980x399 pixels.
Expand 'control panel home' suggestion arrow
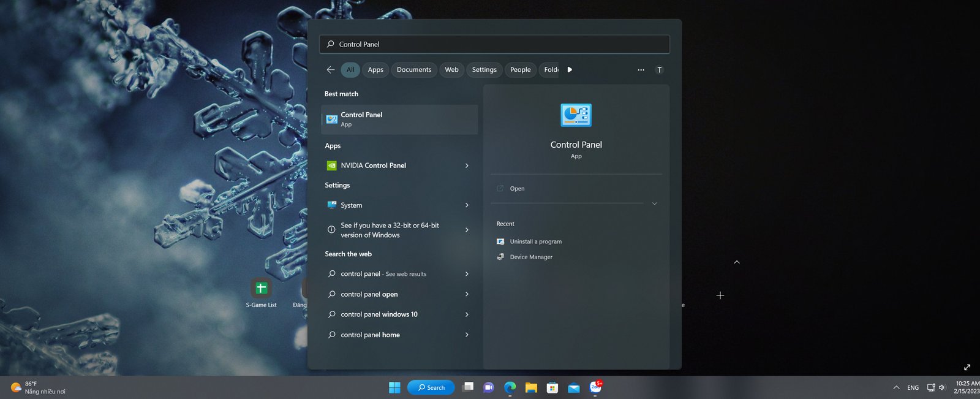click(x=467, y=335)
